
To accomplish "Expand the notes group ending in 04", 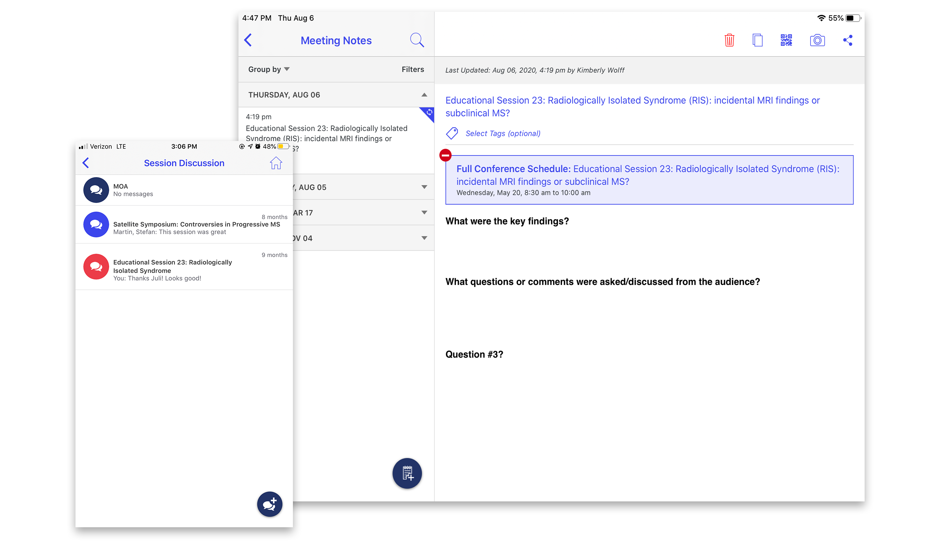I will pos(364,238).
